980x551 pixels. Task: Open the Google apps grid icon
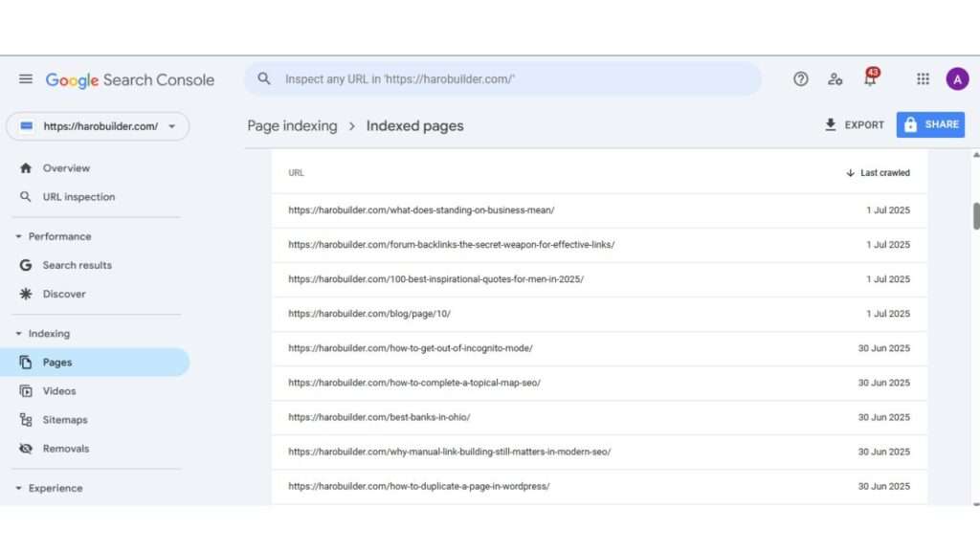click(x=923, y=79)
